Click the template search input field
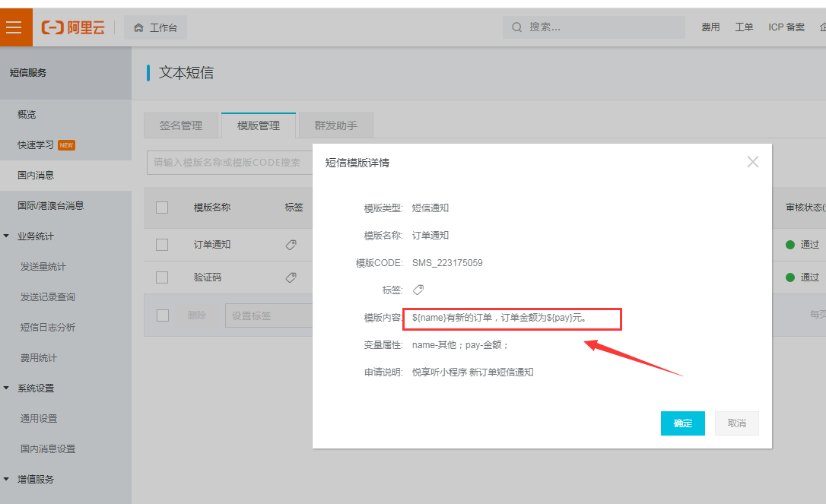The height and width of the screenshot is (504, 826). click(228, 162)
